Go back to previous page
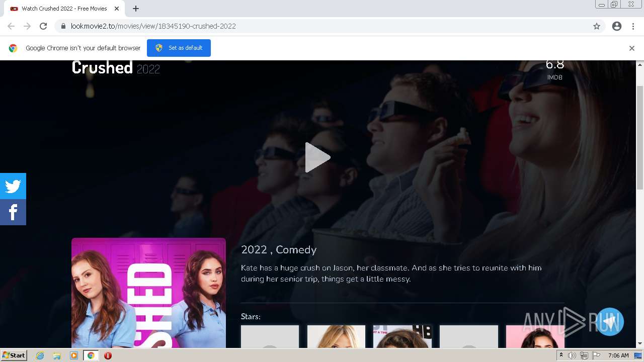 [11, 26]
